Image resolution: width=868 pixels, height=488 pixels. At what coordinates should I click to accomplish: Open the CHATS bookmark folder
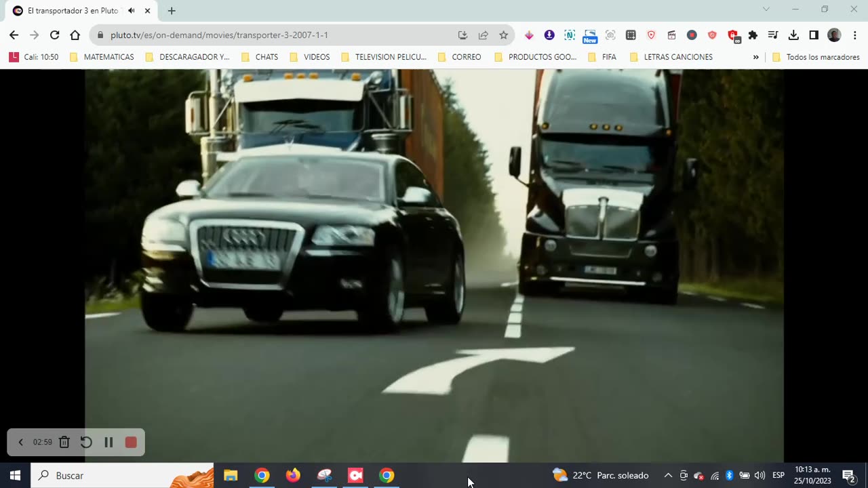click(x=260, y=57)
